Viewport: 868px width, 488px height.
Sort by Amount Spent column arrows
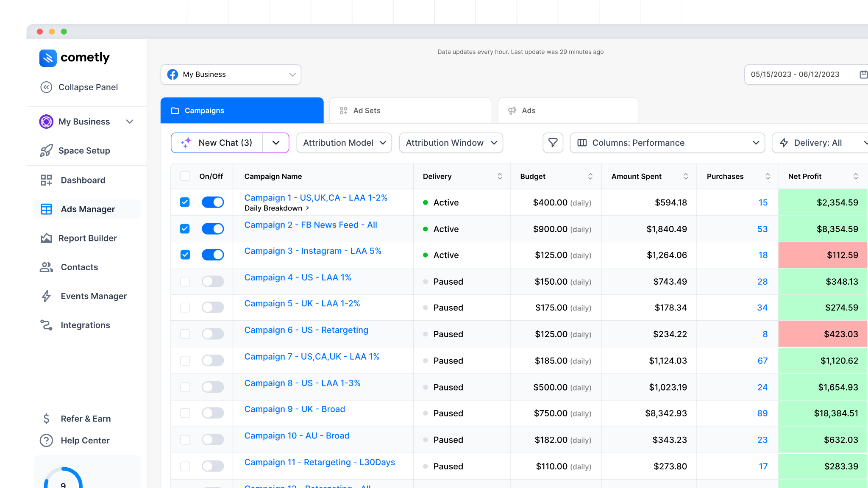686,176
